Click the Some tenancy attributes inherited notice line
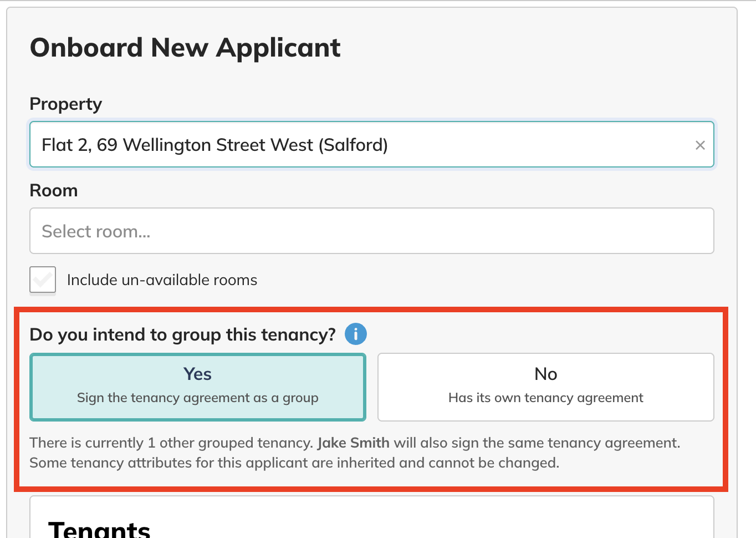This screenshot has height=538, width=756. 294,463
